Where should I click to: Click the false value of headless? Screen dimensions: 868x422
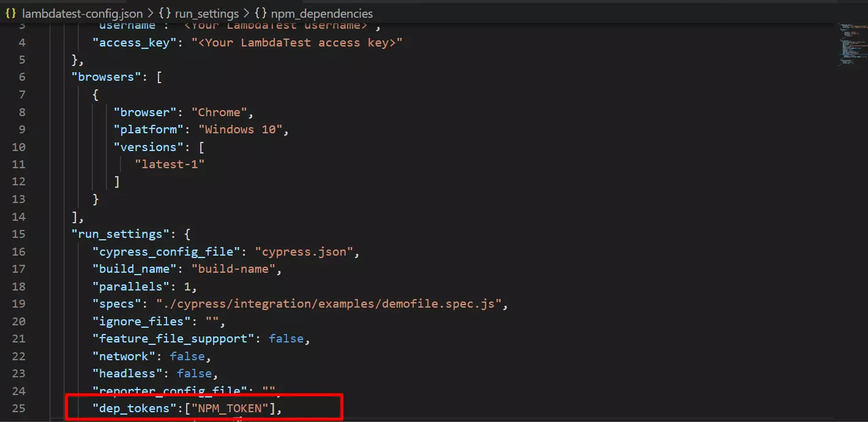tap(194, 373)
